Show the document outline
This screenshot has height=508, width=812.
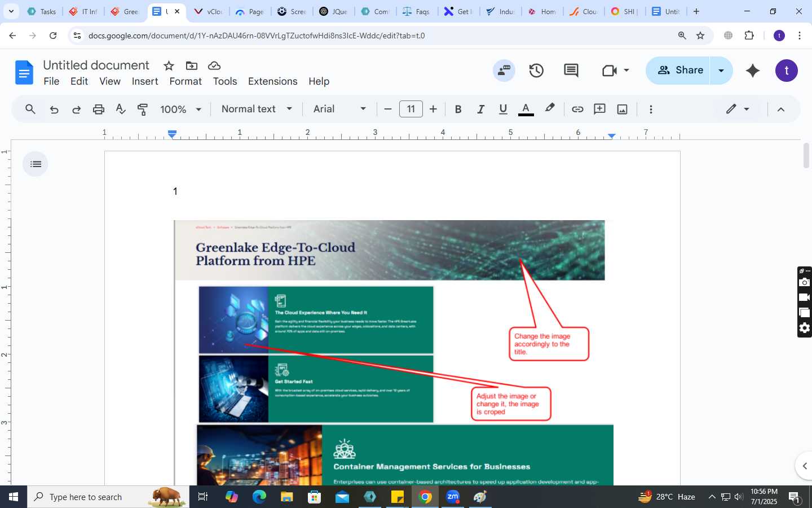pyautogui.click(x=36, y=164)
